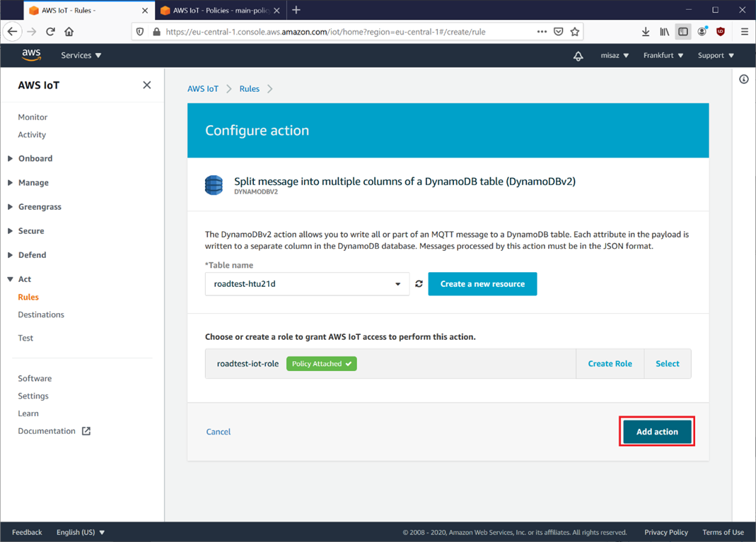This screenshot has height=542, width=756.
Task: Click the Cancel link
Action: [218, 432]
